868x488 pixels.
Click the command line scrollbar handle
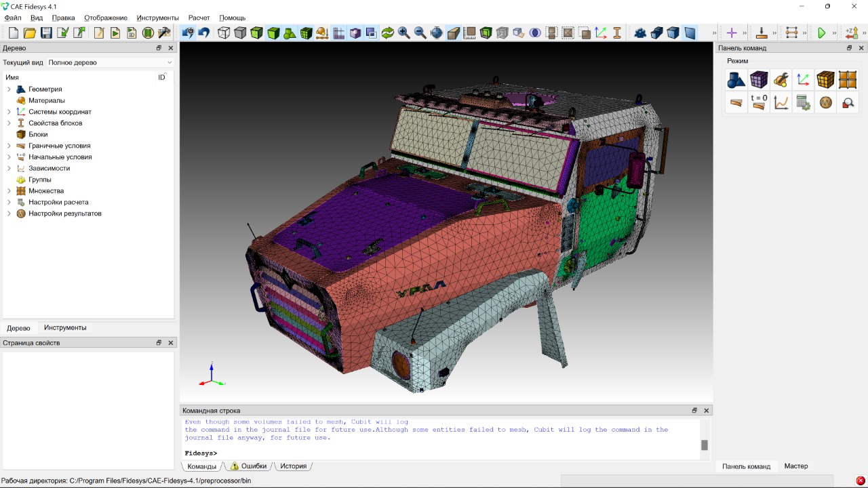point(705,445)
